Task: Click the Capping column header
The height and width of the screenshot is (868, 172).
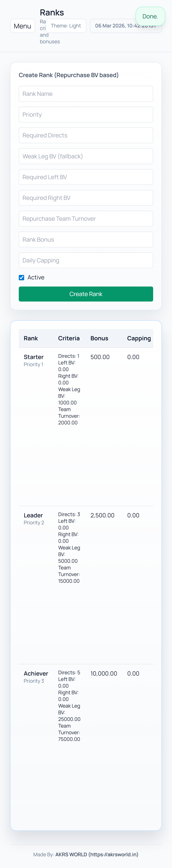Action: tap(139, 338)
